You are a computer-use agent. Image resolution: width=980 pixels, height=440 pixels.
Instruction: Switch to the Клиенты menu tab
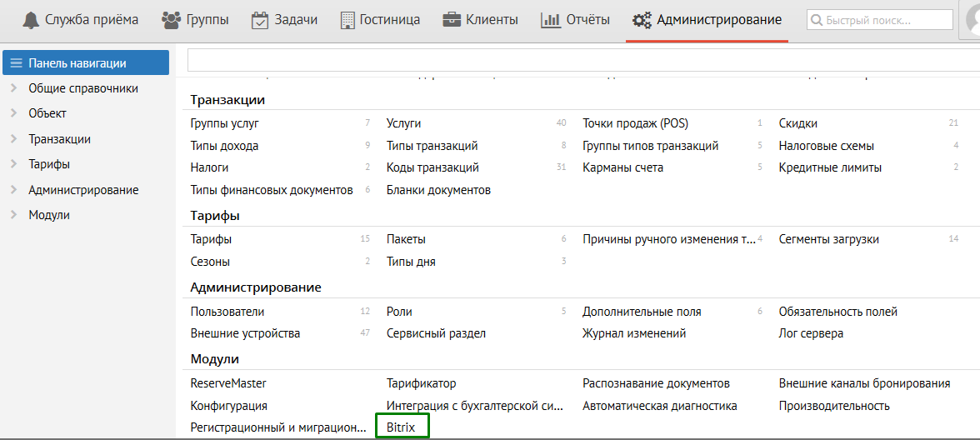coord(492,20)
